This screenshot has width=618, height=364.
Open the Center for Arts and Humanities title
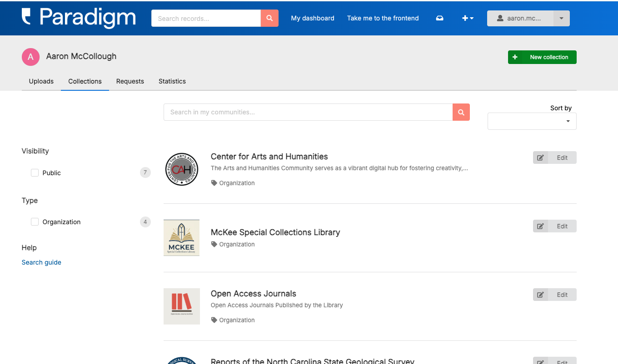pos(269,157)
